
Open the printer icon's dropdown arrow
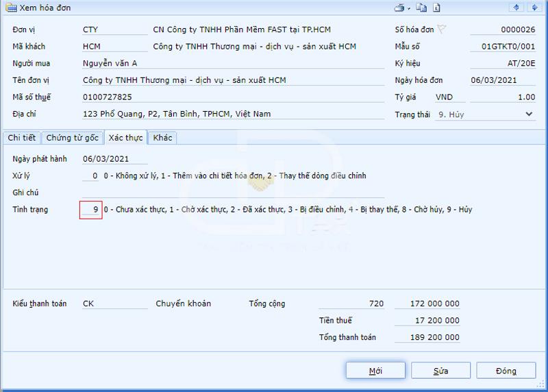[x=408, y=8]
